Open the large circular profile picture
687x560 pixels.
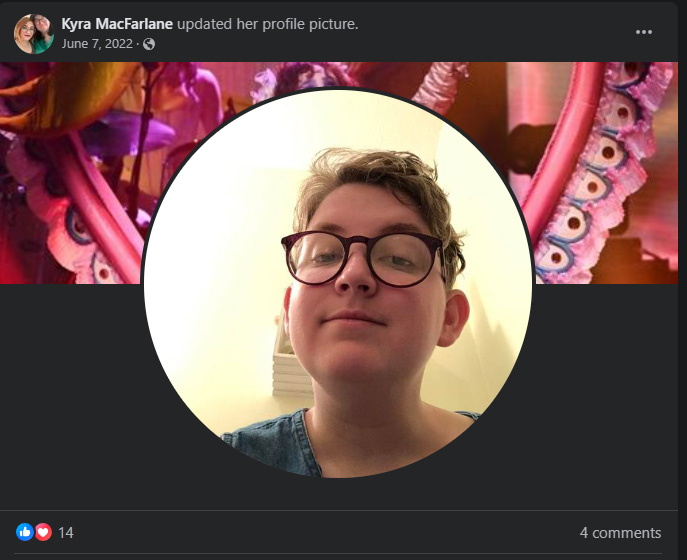click(338, 284)
